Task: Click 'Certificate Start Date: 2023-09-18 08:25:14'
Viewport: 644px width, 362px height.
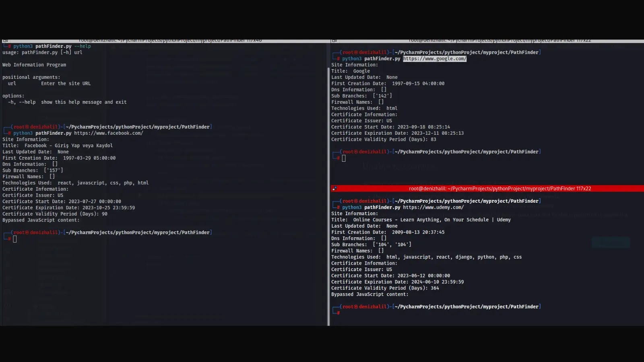Action: [391, 127]
